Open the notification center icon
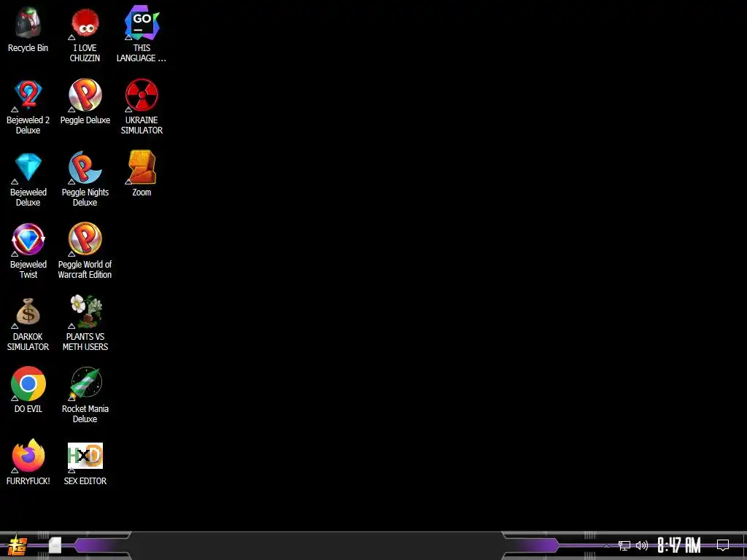 [723, 545]
